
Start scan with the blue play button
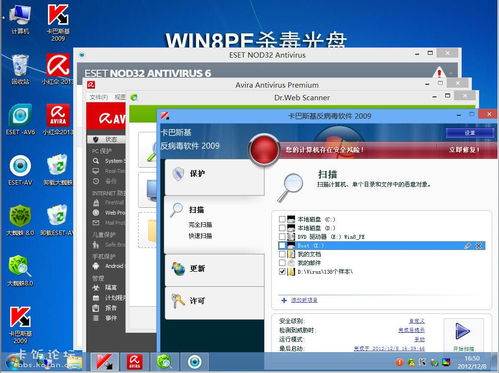(463, 331)
